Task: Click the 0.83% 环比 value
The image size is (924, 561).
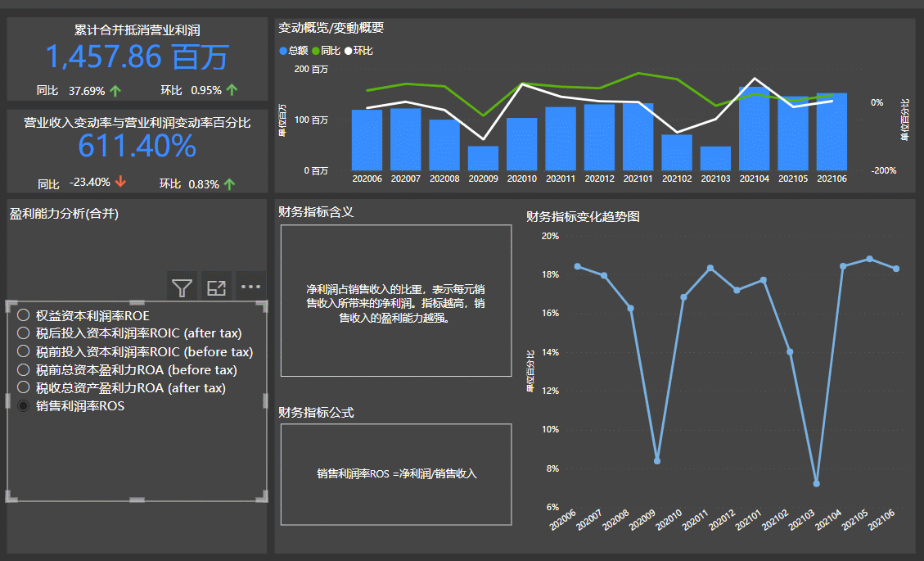Action: coord(204,184)
